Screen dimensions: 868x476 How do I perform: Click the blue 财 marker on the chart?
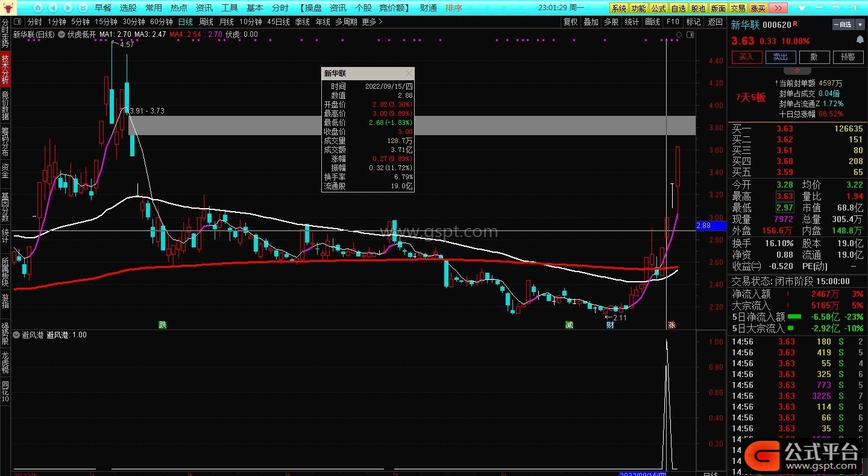[610, 325]
